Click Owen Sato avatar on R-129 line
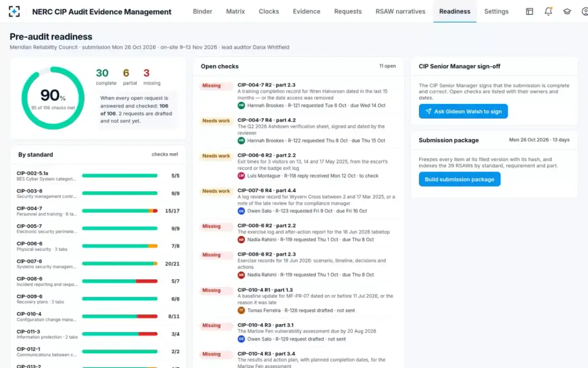 (241, 339)
